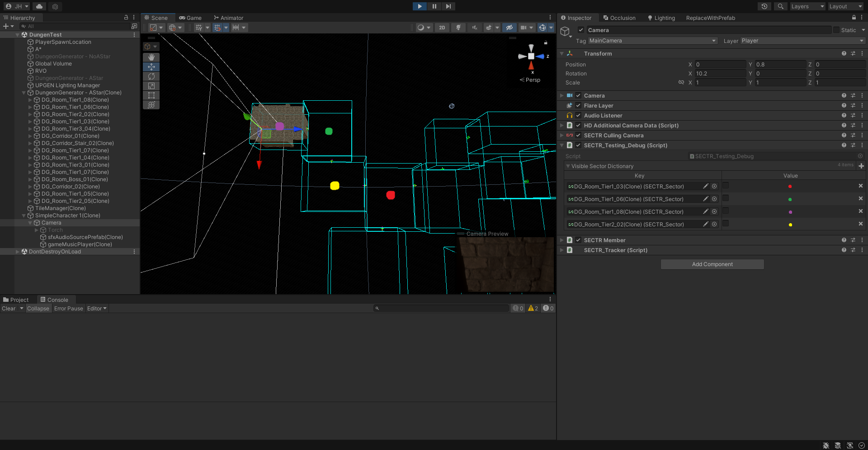This screenshot has height=450, width=868.
Task: Switch to the Game tab
Action: click(190, 18)
